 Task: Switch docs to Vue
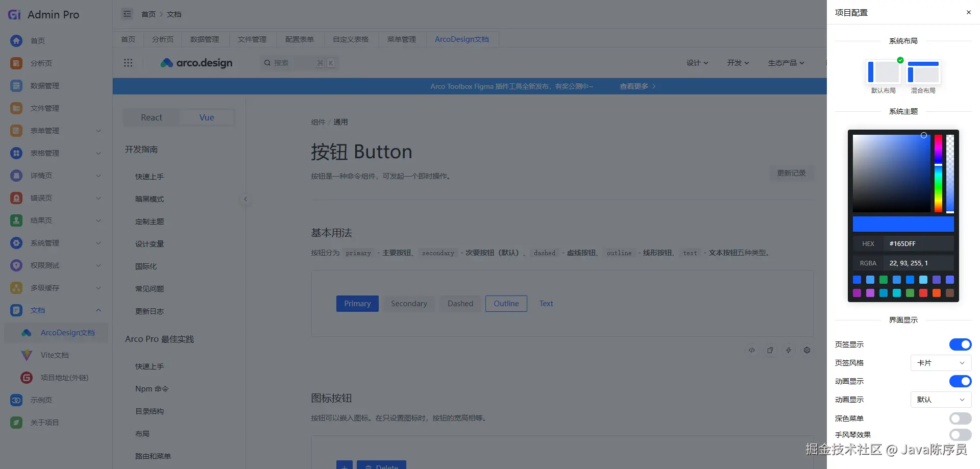(x=207, y=117)
